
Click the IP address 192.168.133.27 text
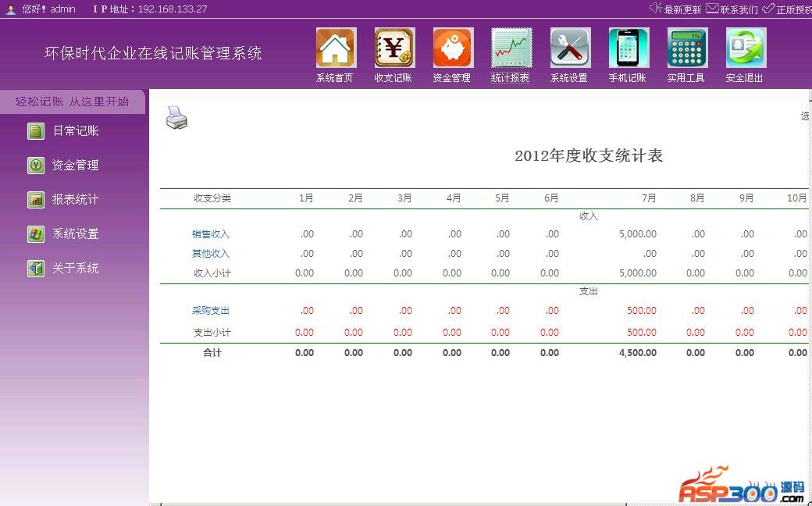point(173,9)
